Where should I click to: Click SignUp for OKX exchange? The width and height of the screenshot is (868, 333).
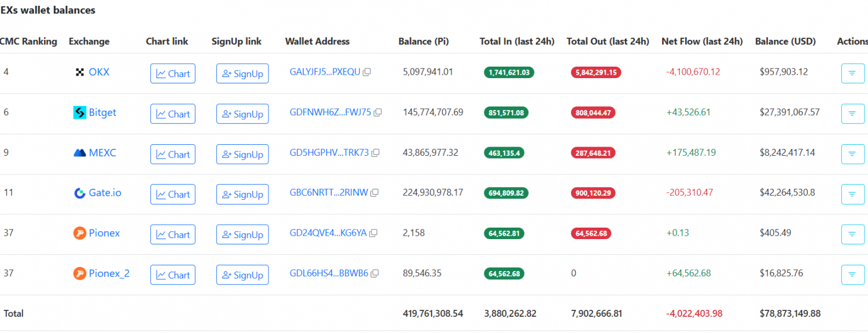click(x=242, y=74)
